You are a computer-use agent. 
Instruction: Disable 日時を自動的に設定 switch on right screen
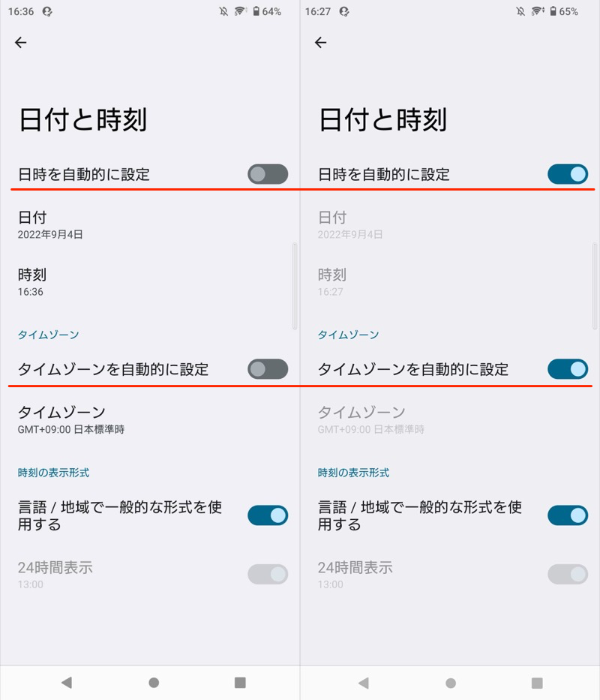tap(568, 175)
